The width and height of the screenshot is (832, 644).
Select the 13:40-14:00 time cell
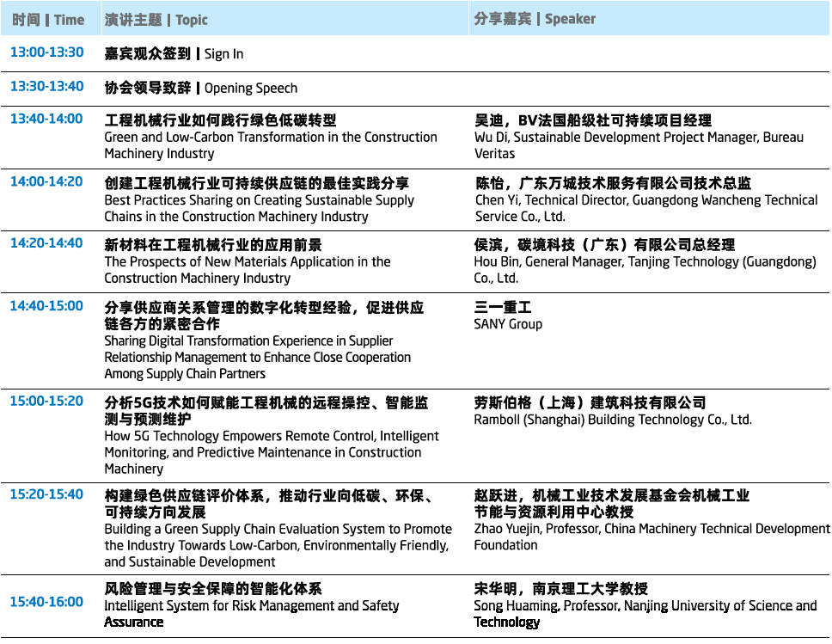(x=46, y=119)
